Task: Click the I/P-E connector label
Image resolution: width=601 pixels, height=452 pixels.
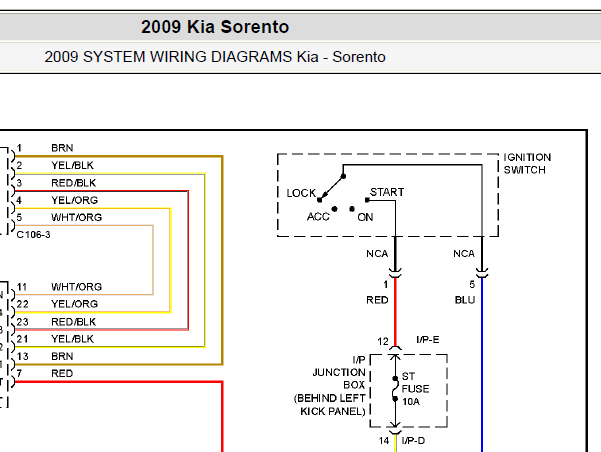Action: pyautogui.click(x=428, y=340)
